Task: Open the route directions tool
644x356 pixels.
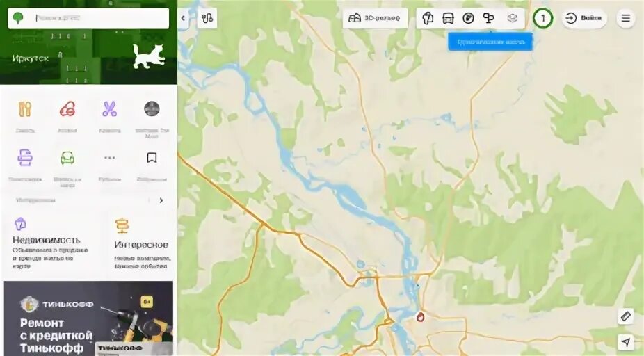Action: click(207, 18)
